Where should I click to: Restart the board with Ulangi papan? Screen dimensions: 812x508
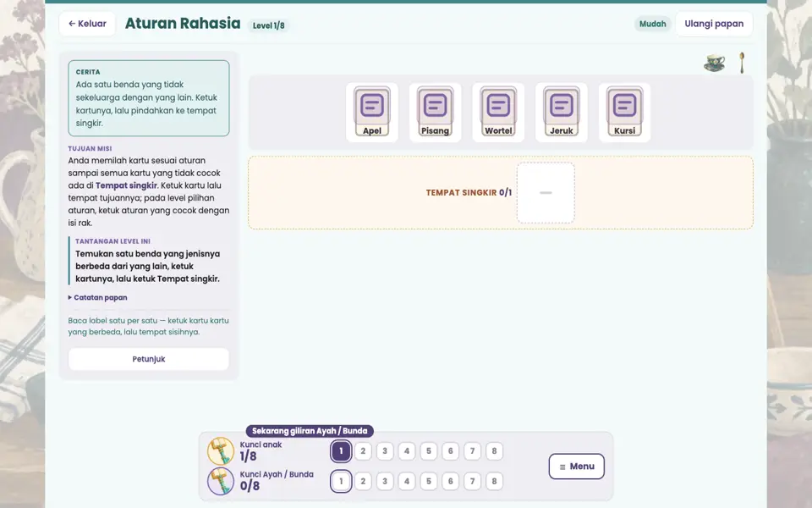click(714, 24)
